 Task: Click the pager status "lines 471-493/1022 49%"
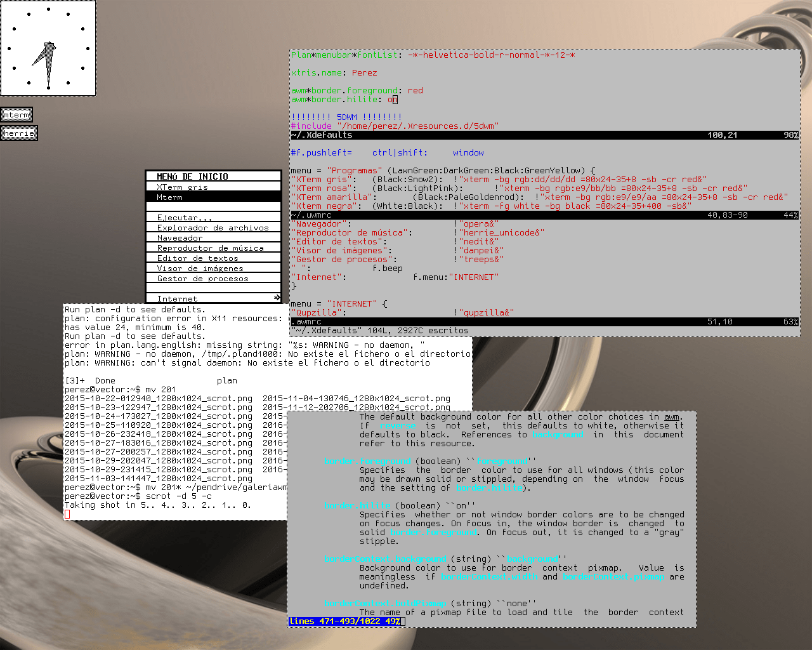(x=344, y=621)
